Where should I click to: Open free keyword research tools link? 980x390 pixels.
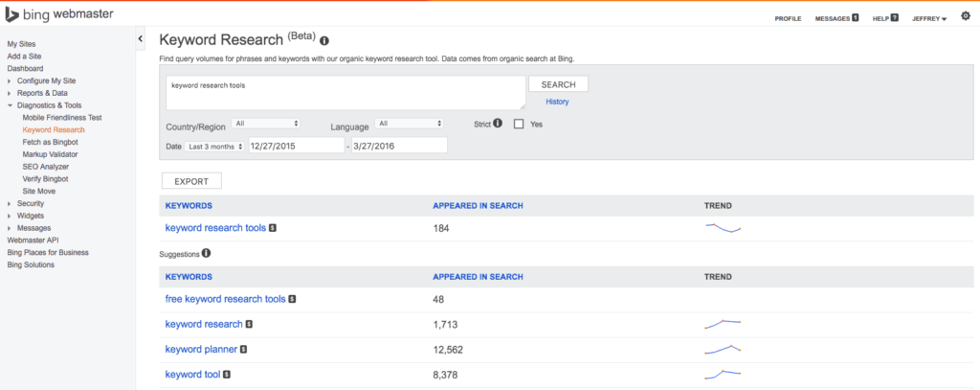tap(225, 299)
